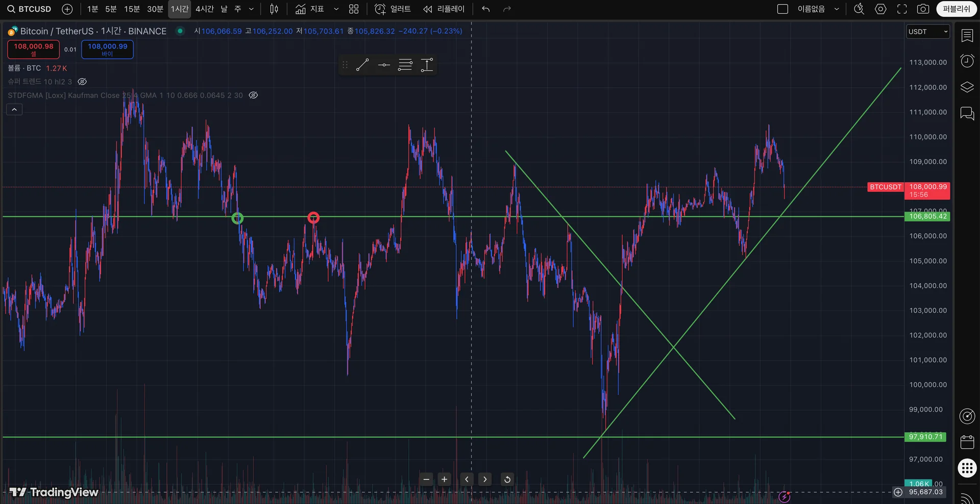Click the 106,805.42 green price level label

point(927,216)
